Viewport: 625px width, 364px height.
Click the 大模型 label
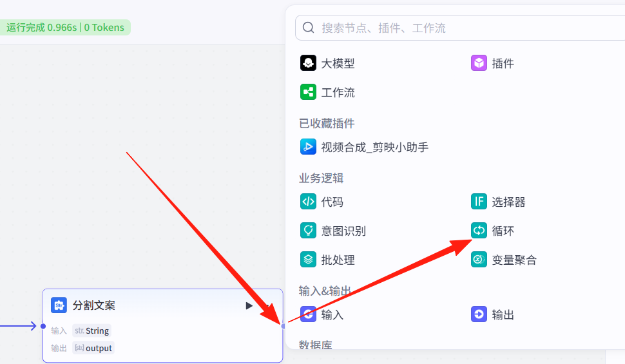[338, 63]
